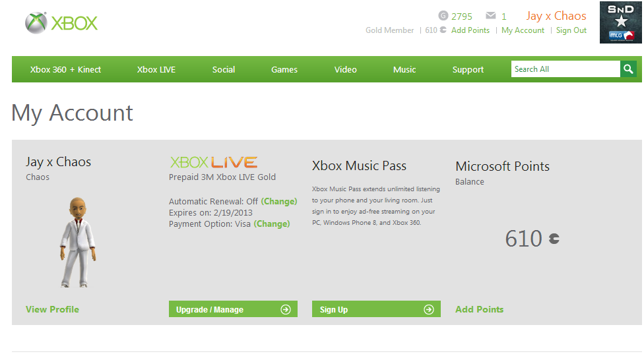The width and height of the screenshot is (644, 358).
Task: Click the Jay x Chaos name in panel
Action: 58,162
